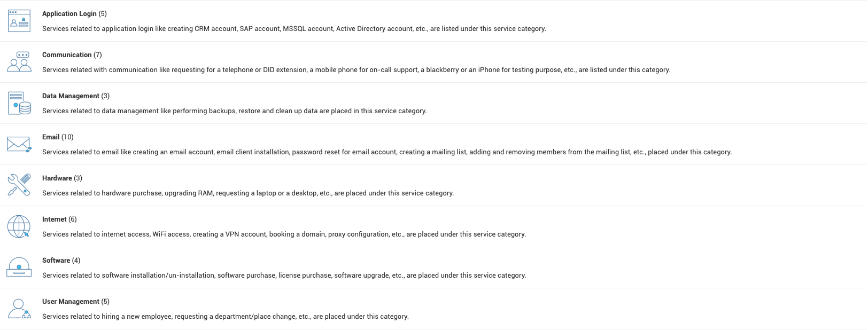Click the Internet globe icon
The image size is (868, 330).
(x=19, y=226)
